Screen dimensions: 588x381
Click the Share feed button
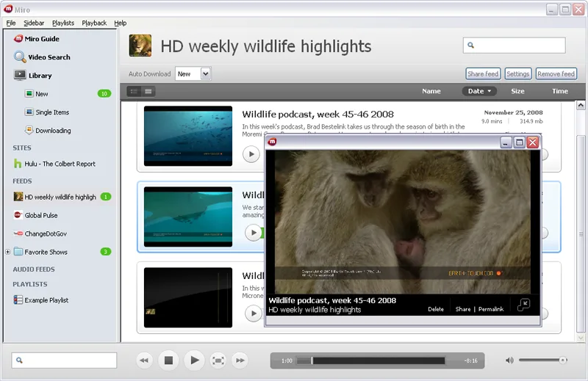[x=483, y=74]
